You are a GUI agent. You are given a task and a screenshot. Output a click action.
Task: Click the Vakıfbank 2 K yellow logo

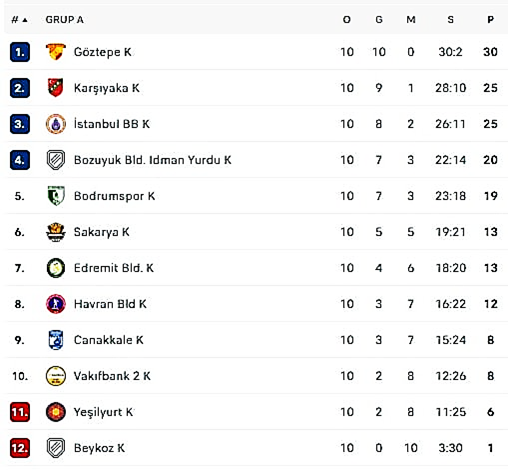click(x=56, y=376)
